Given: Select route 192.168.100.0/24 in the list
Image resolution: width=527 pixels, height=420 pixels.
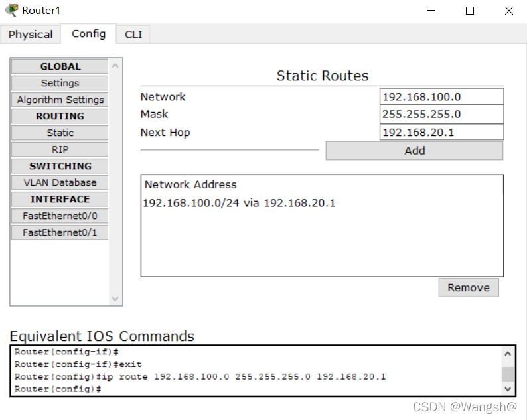Looking at the screenshot, I should click(x=239, y=203).
